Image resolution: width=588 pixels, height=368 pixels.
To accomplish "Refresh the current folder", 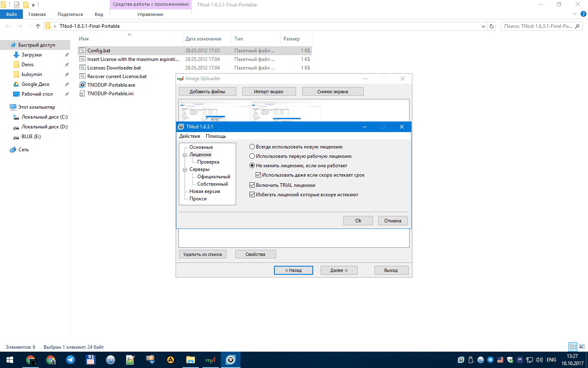I will coord(492,26).
